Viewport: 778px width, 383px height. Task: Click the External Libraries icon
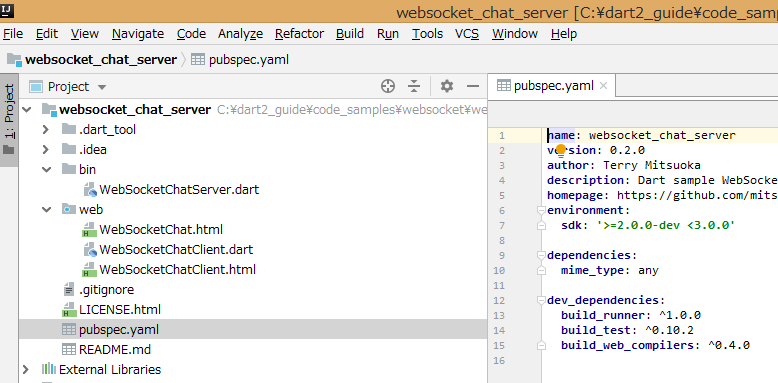click(x=49, y=370)
